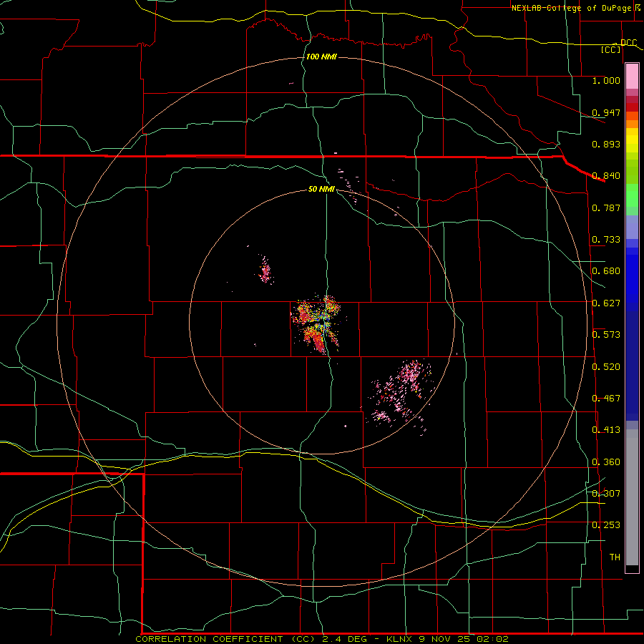This screenshot has height=644, width=644.
Task: Select the 0.413 scale label
Action: pyautogui.click(x=606, y=430)
